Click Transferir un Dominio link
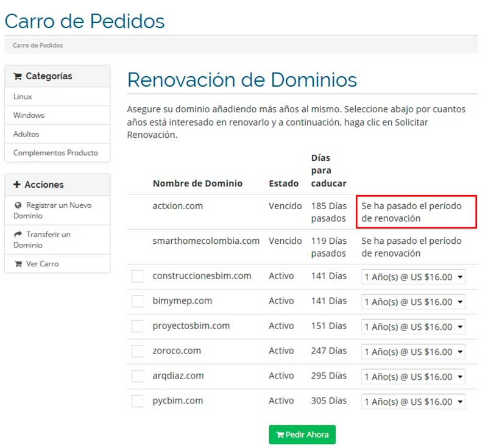 click(58, 240)
